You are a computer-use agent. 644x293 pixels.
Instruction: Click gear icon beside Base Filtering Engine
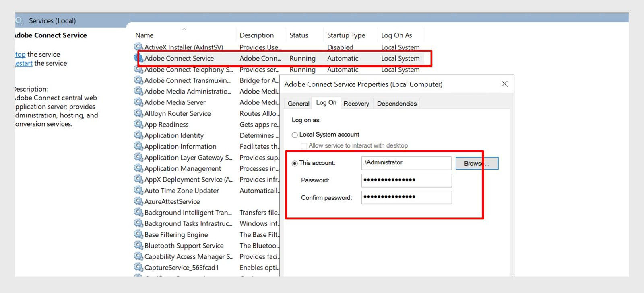pyautogui.click(x=138, y=234)
